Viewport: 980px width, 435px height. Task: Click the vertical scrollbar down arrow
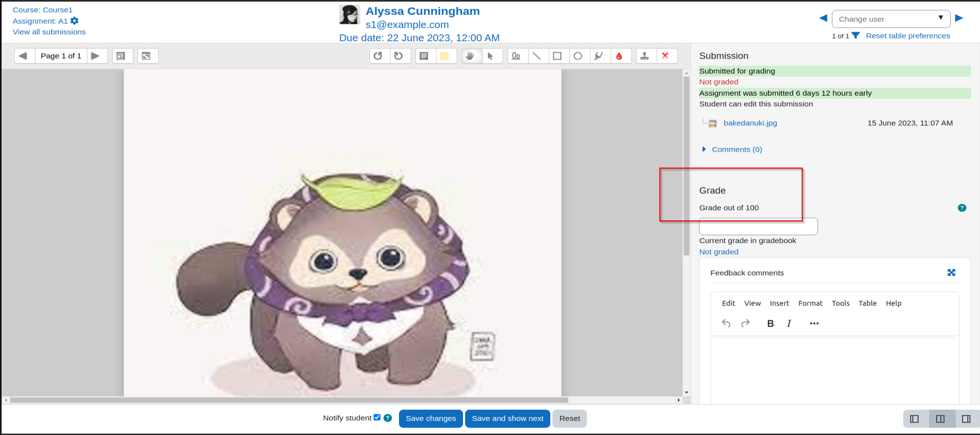click(686, 393)
